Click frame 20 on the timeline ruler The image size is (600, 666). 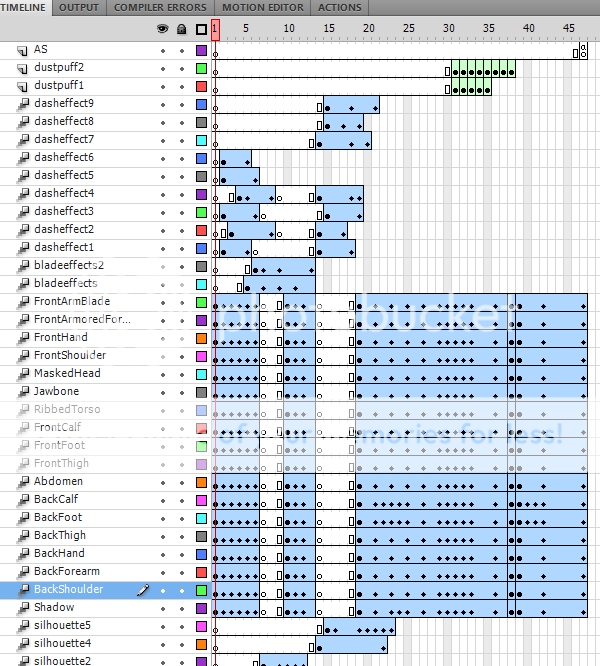(x=367, y=29)
